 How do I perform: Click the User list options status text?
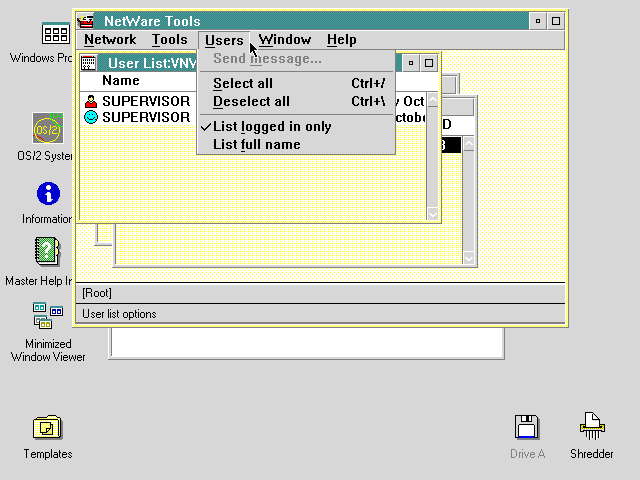coord(119,314)
